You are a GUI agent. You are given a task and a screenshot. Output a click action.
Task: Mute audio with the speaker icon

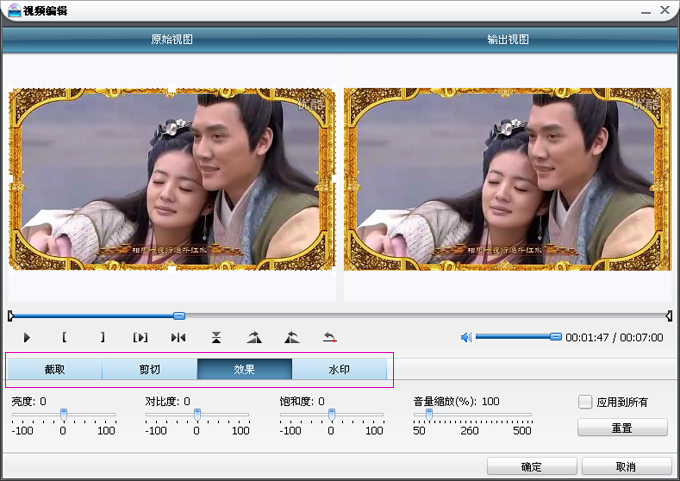[x=466, y=337]
